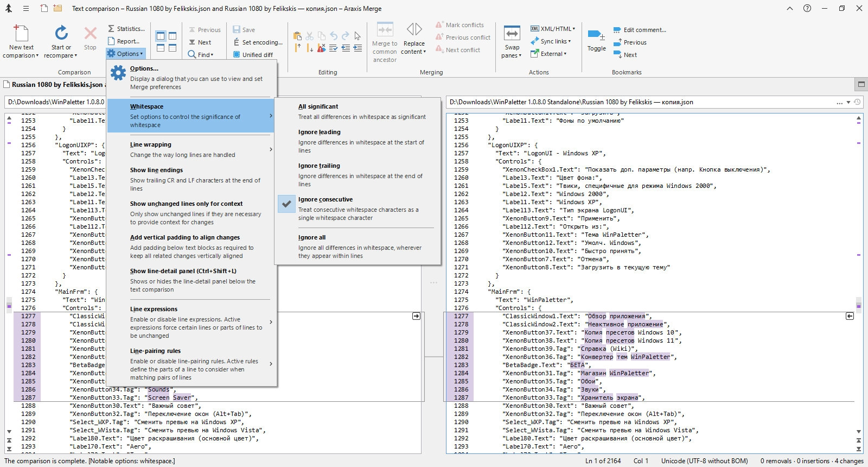
Task: Open the Statistics panel
Action: click(126, 29)
